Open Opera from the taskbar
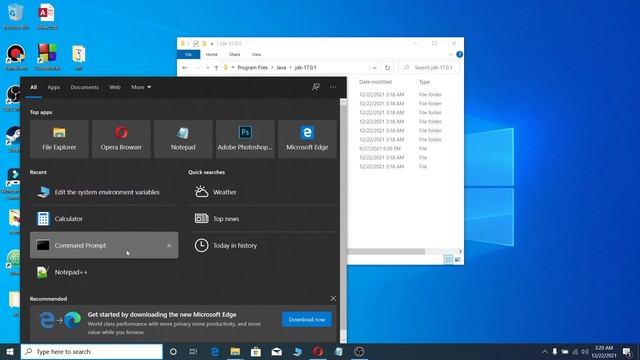The image size is (640, 360). 318,351
